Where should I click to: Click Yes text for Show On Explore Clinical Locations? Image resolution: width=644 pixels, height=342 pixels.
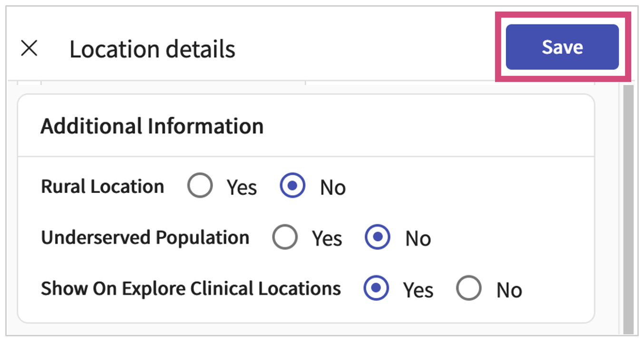[418, 290]
